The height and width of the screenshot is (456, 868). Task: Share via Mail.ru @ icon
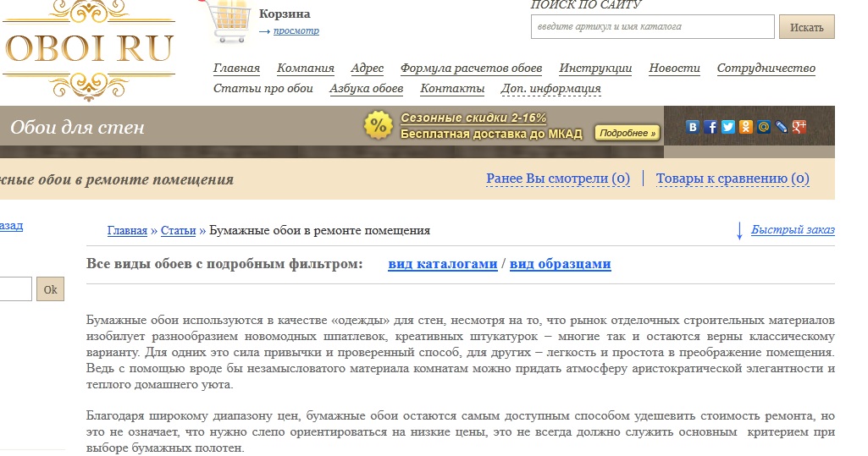point(763,127)
